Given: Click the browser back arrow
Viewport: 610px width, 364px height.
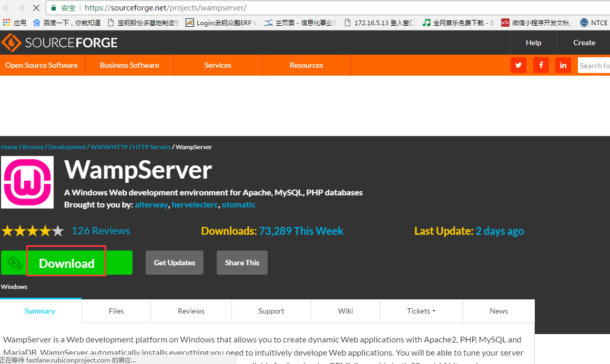Looking at the screenshot, I should pos(7,8).
